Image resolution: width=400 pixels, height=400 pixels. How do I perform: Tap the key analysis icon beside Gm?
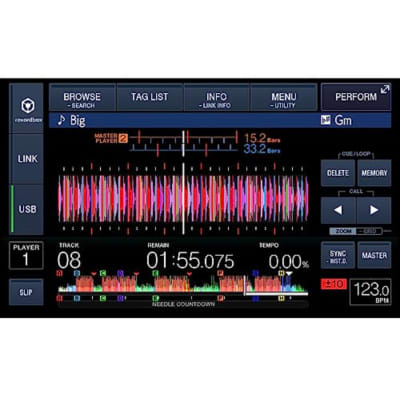(x=325, y=120)
